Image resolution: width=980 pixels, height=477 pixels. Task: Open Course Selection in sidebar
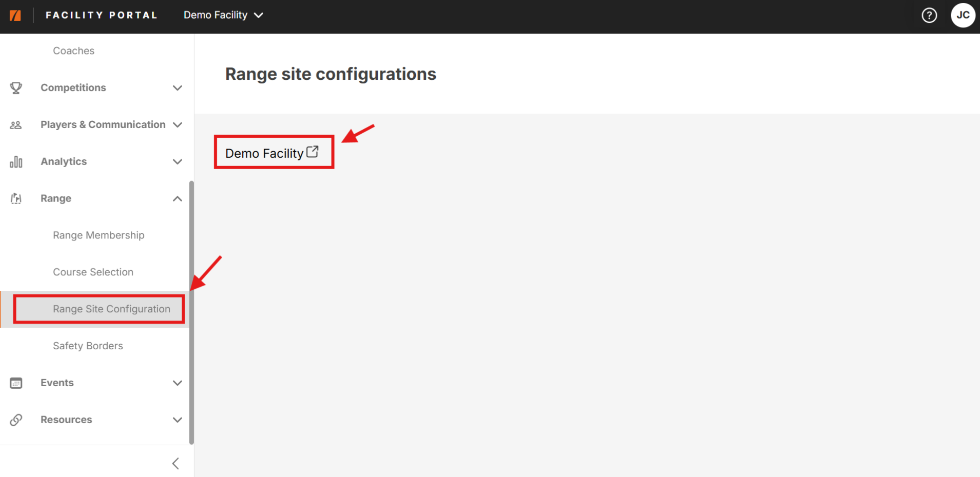[93, 272]
